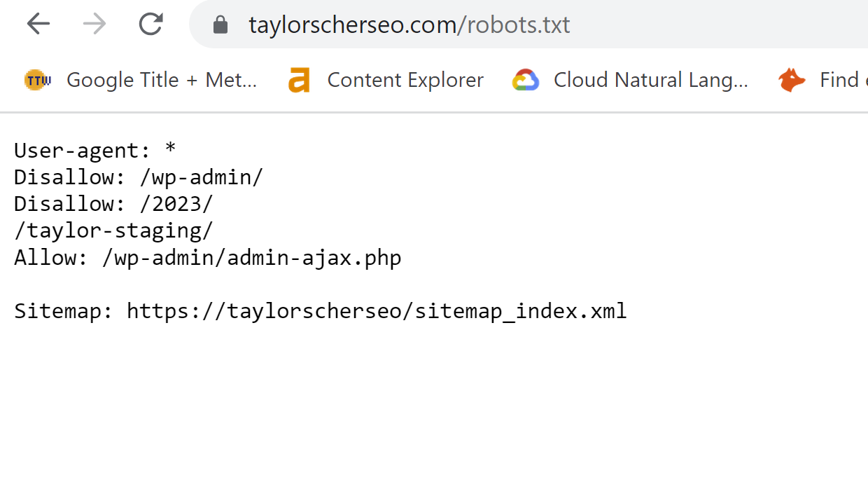Screen dimensions: 868x501
Task: Reload the robots.txt page
Action: 150,25
